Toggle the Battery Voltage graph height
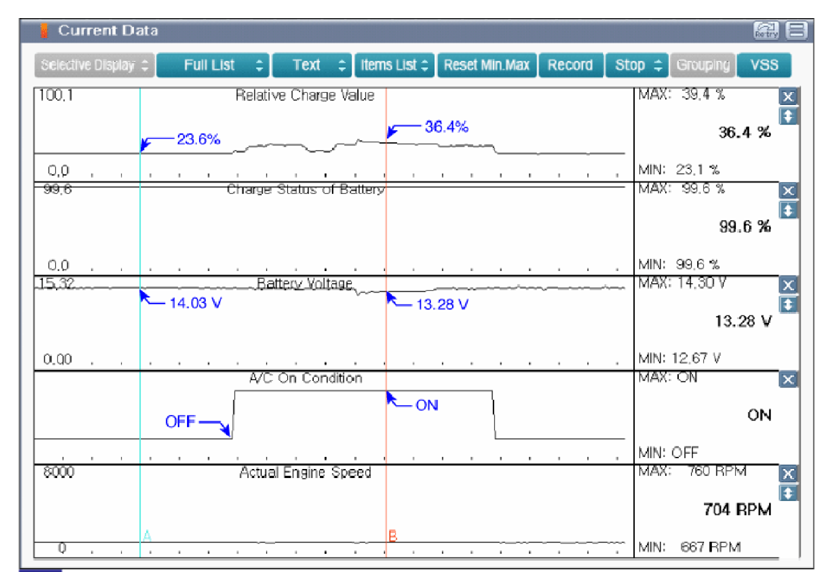 [x=788, y=304]
